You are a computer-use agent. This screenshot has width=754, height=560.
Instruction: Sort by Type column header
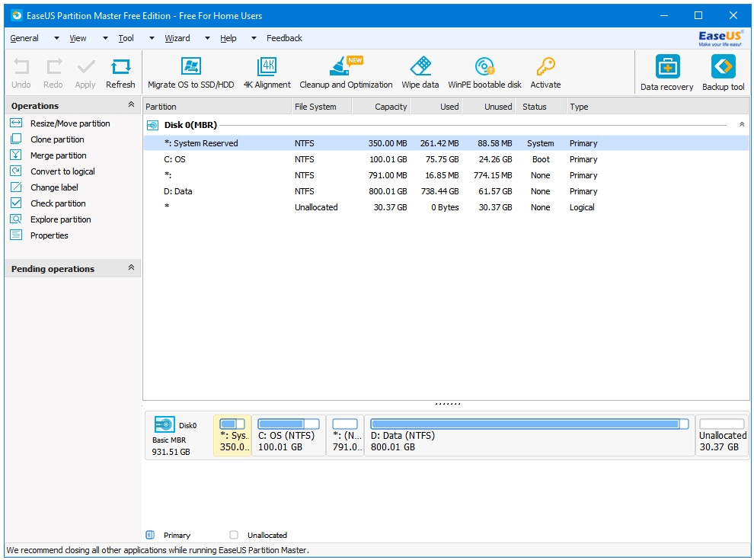pos(658,107)
